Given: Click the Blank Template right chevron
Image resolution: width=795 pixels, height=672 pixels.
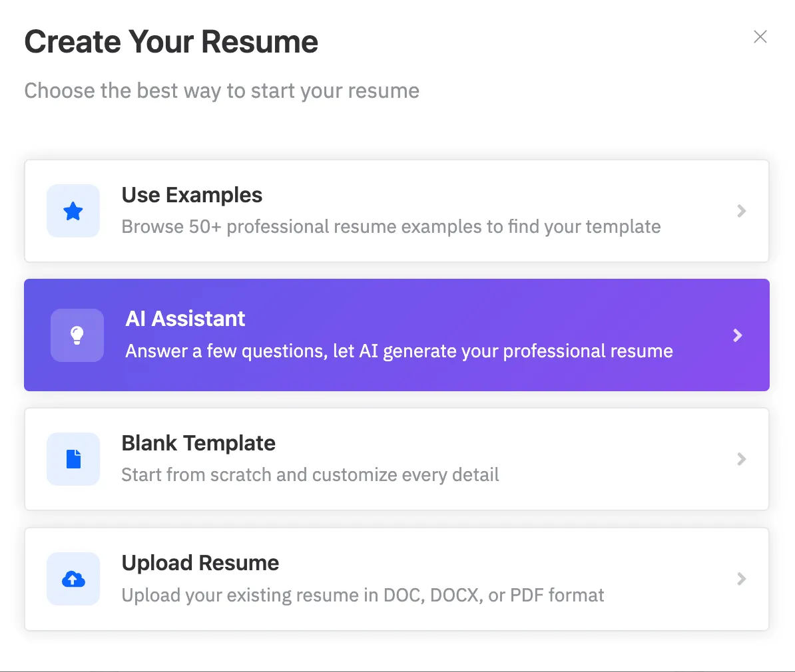Looking at the screenshot, I should coord(741,459).
